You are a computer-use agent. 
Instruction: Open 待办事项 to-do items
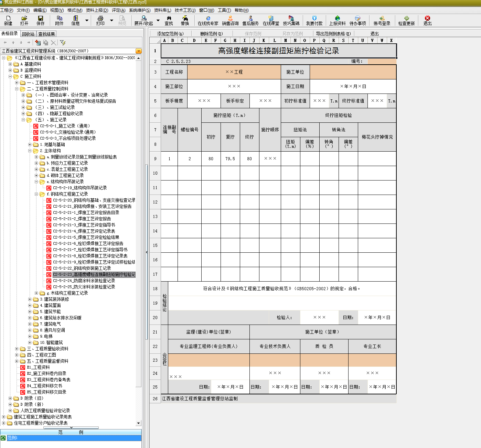tap(357, 20)
